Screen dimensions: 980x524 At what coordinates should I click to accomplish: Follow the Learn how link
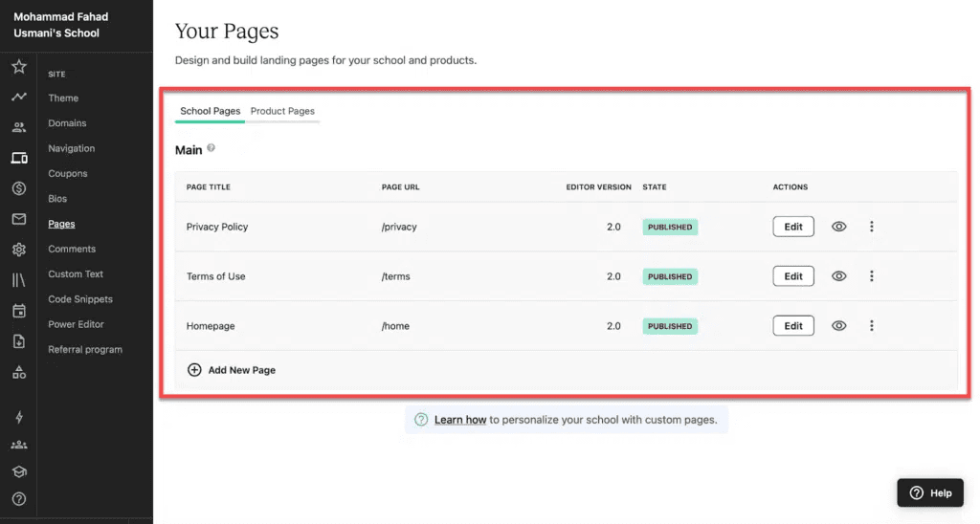click(460, 420)
